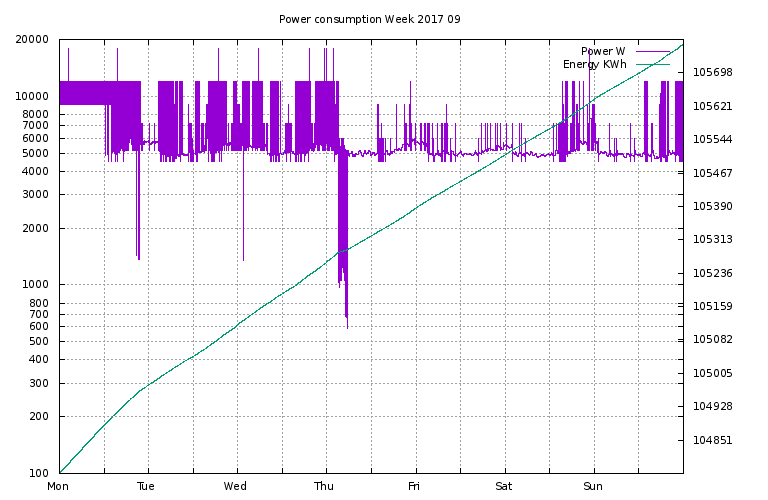Pick the 'Sat' day marker
Screen dimensions: 768x500
click(x=503, y=487)
